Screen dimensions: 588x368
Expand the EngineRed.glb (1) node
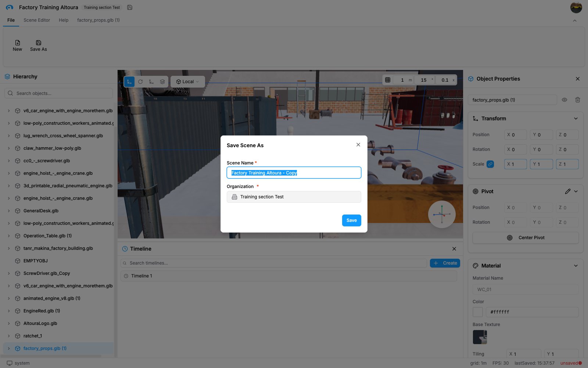(9, 311)
